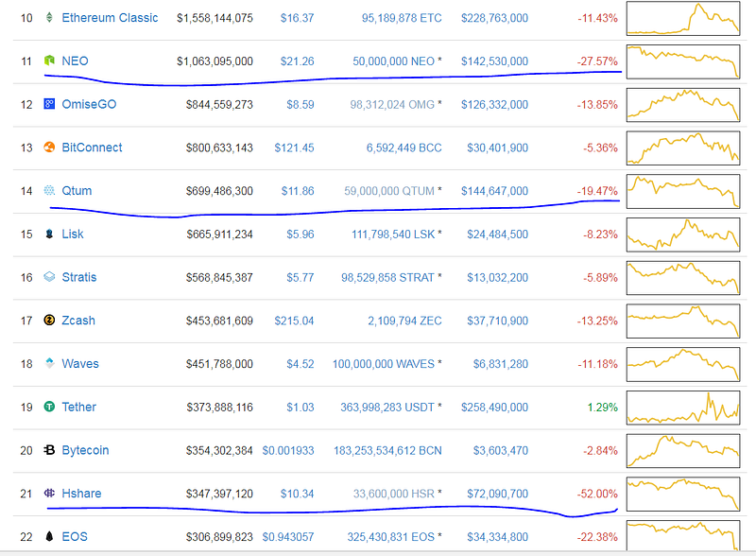Click the OmiseGO coin icon
The height and width of the screenshot is (556, 756).
pyautogui.click(x=49, y=104)
